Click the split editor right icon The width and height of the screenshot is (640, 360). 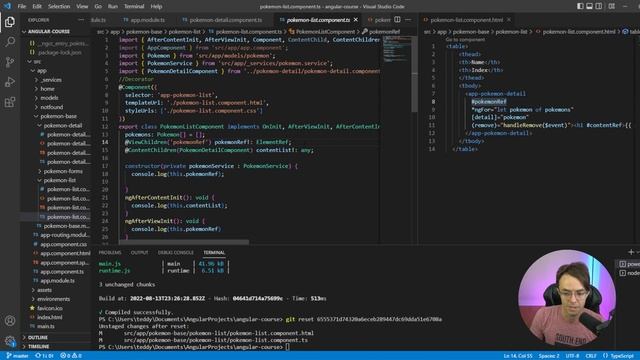[397, 20]
